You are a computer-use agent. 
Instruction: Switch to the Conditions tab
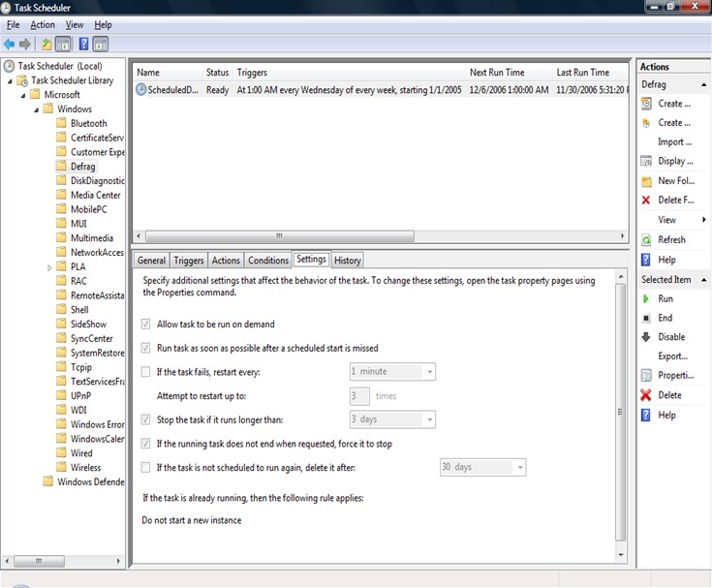tap(268, 261)
